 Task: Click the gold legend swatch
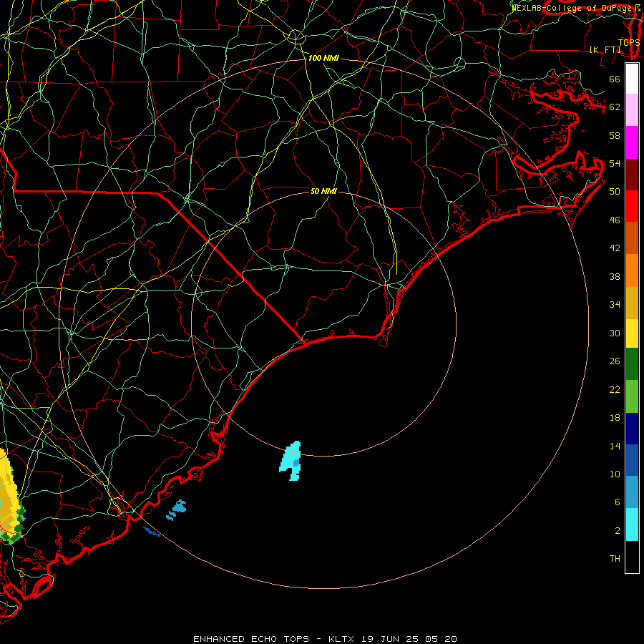632,302
